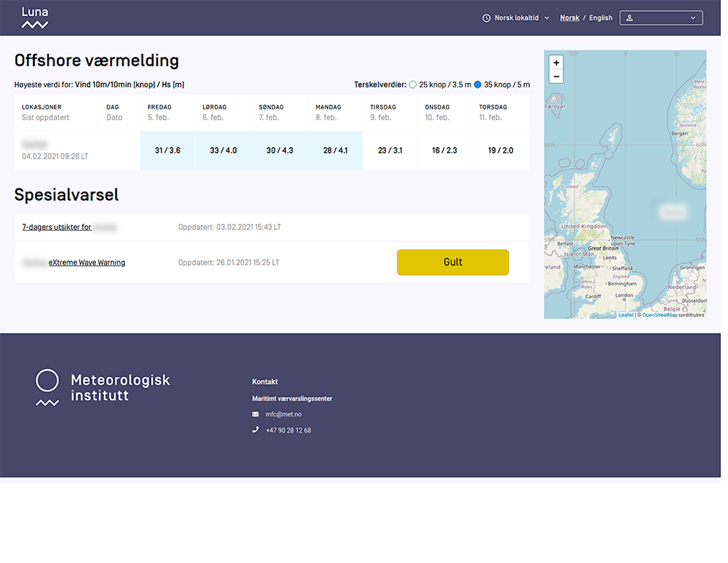Click the email envelope icon
Image resolution: width=728 pixels, height=563 pixels.
click(255, 414)
